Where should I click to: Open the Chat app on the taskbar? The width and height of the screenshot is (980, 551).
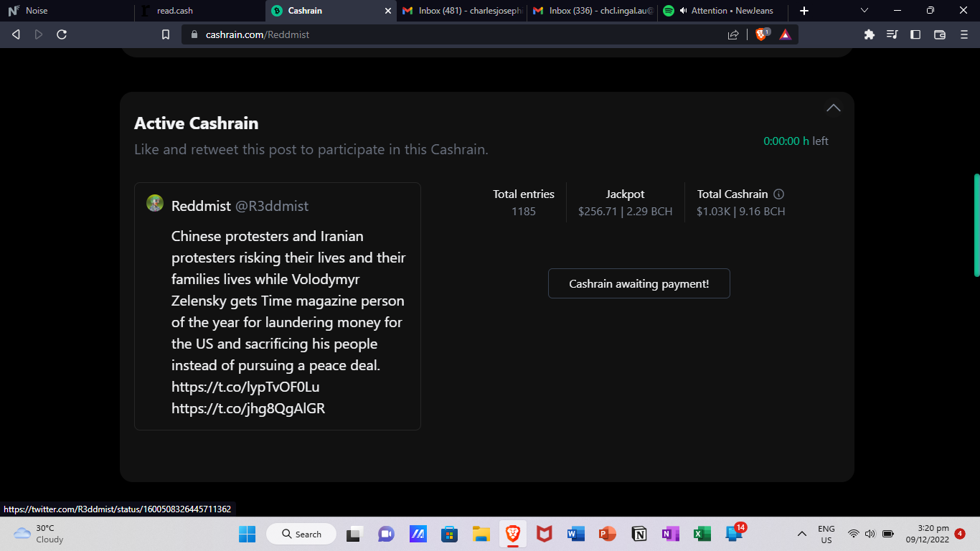(x=386, y=534)
